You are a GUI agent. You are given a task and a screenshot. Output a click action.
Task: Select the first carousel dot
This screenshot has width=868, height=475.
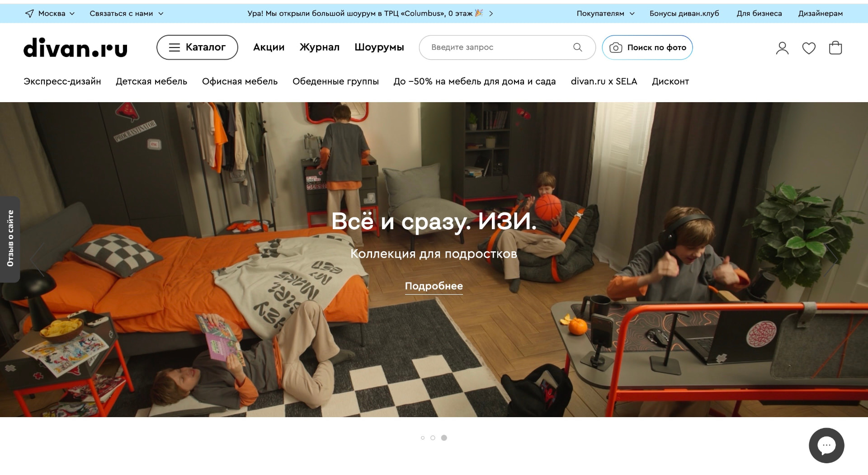tap(423, 438)
